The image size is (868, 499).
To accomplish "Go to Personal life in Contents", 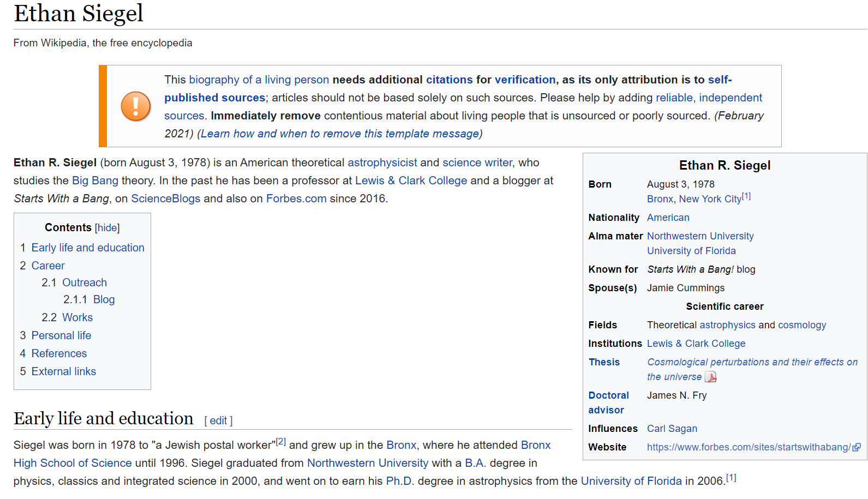I will pyautogui.click(x=61, y=335).
